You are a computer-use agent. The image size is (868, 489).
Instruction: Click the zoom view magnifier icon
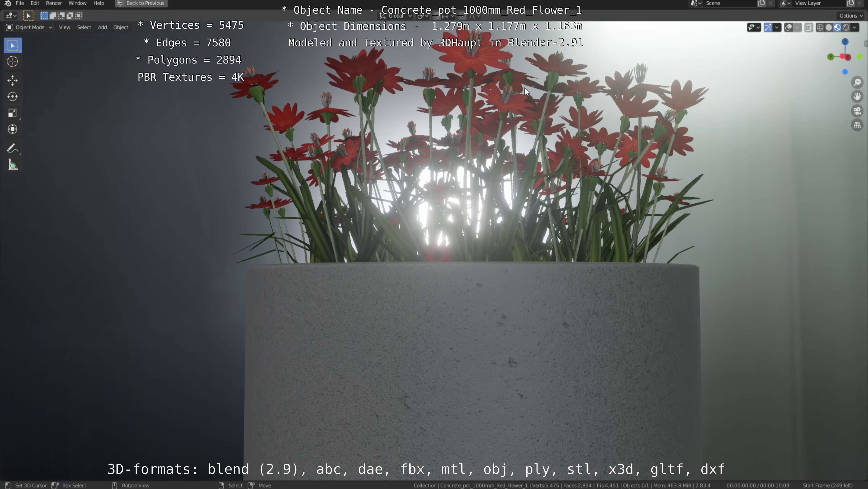coord(857,83)
